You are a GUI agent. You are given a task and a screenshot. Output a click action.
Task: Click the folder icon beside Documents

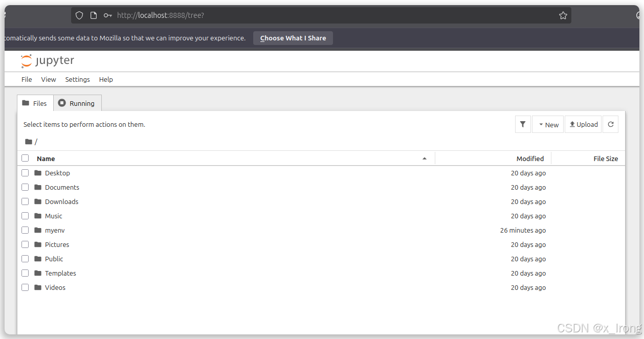[x=38, y=187]
